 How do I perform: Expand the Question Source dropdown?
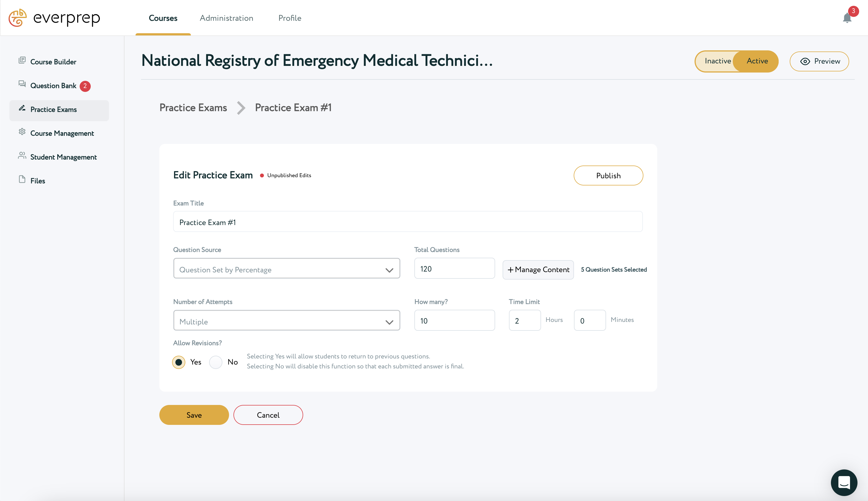tap(287, 268)
